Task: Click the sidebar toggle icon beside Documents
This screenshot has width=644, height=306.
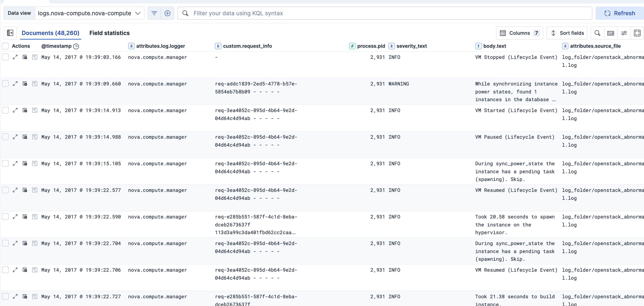Action: tap(10, 33)
